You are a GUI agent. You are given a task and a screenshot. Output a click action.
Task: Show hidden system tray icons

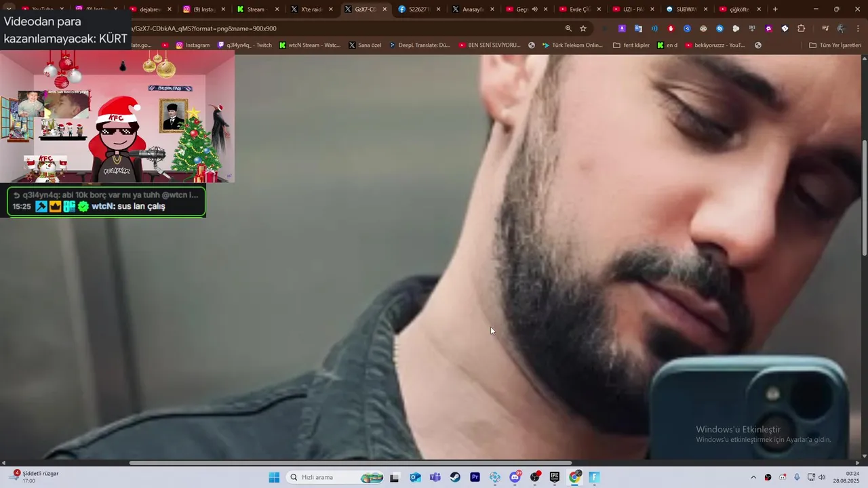(753, 477)
